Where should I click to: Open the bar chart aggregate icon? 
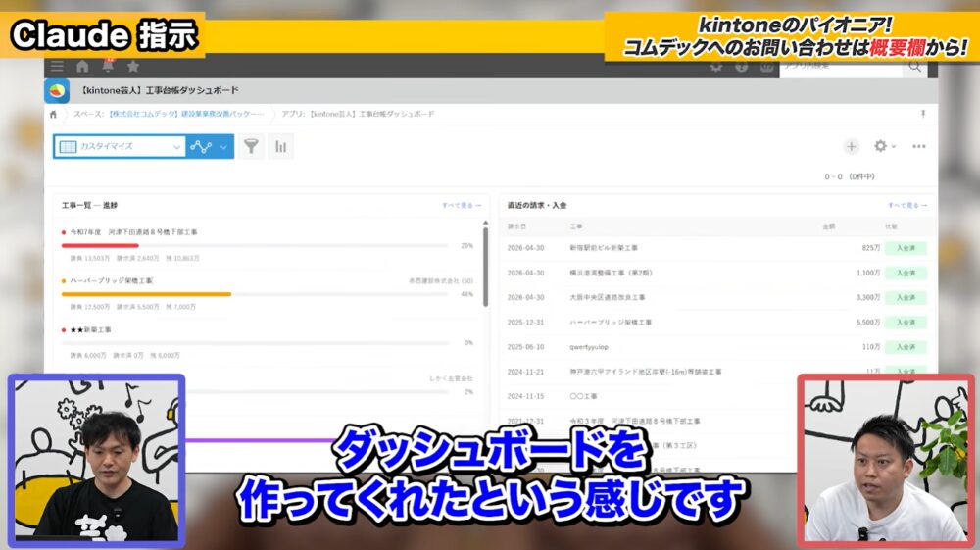[x=280, y=146]
